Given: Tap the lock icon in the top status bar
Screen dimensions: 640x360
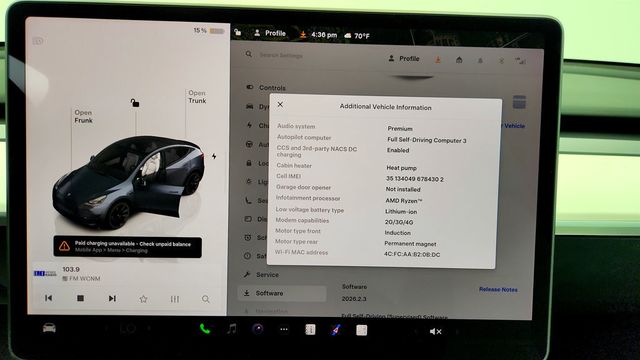Looking at the screenshot, I should point(238,32).
